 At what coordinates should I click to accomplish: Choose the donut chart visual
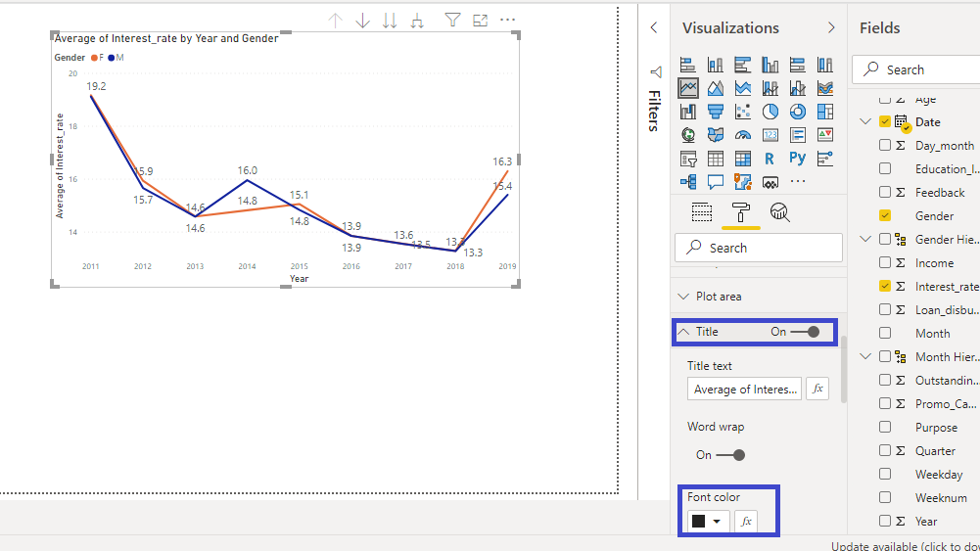tap(798, 112)
